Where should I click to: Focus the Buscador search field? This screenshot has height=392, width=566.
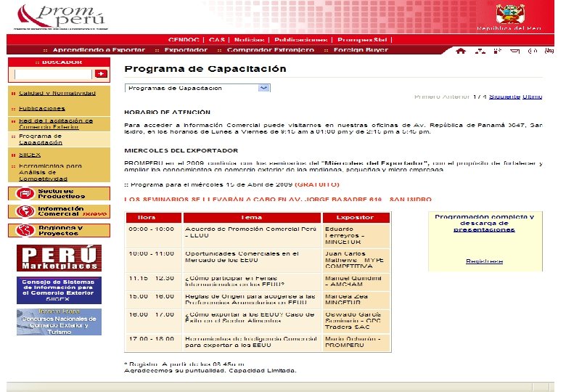[x=53, y=74]
